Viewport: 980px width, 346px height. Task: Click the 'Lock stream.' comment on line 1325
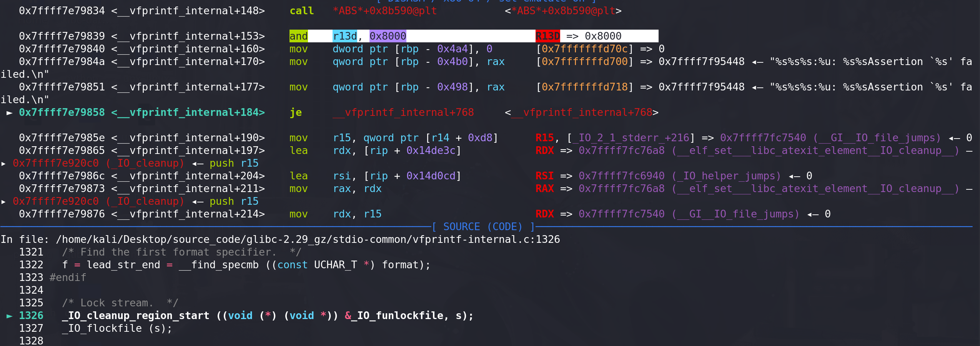tap(120, 303)
